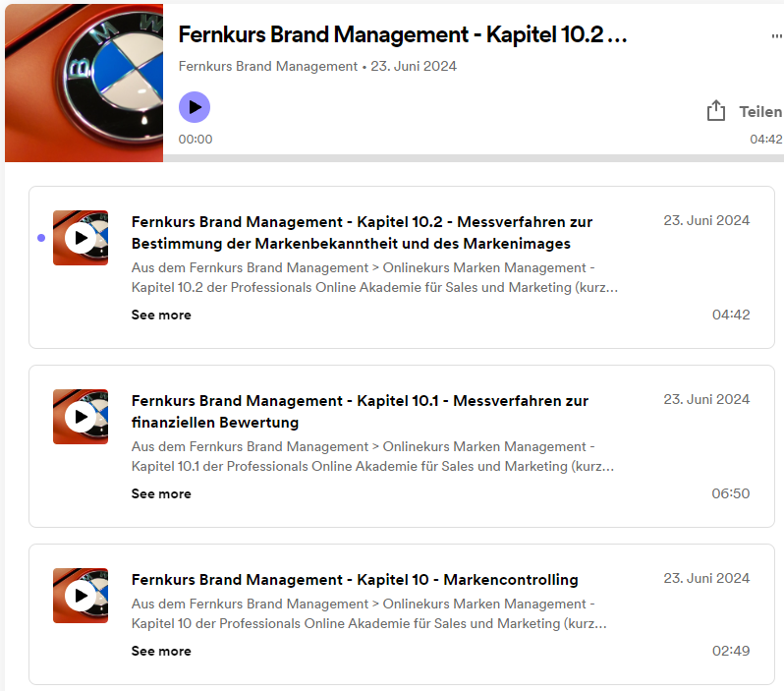
Task: Click the Teilen share button label
Action: tap(760, 112)
